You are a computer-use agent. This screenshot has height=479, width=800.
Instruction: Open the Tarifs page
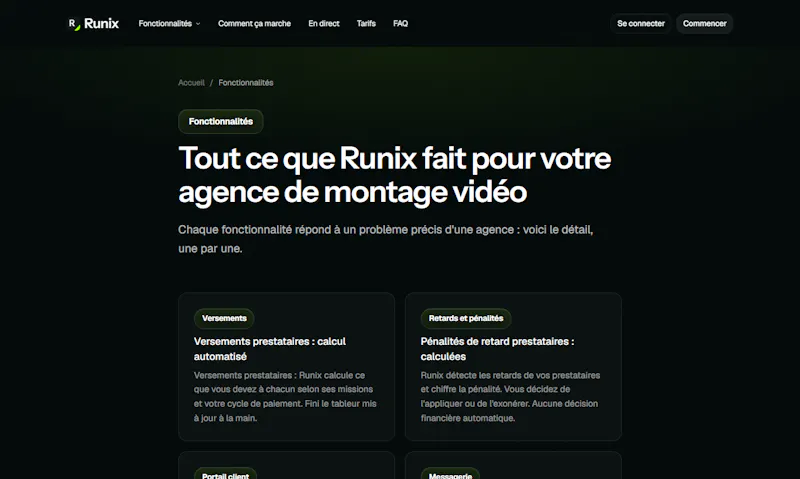click(x=366, y=23)
